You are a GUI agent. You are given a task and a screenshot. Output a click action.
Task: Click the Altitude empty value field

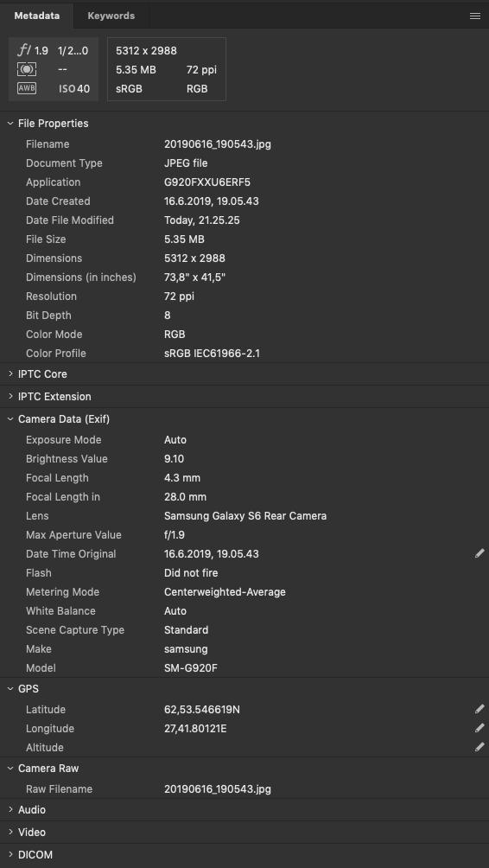pos(315,747)
